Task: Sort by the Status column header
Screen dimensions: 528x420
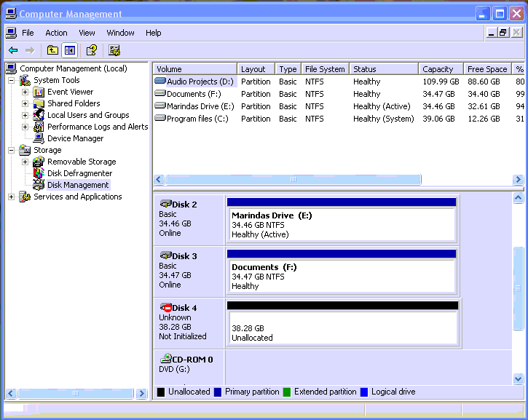Action: [x=384, y=69]
